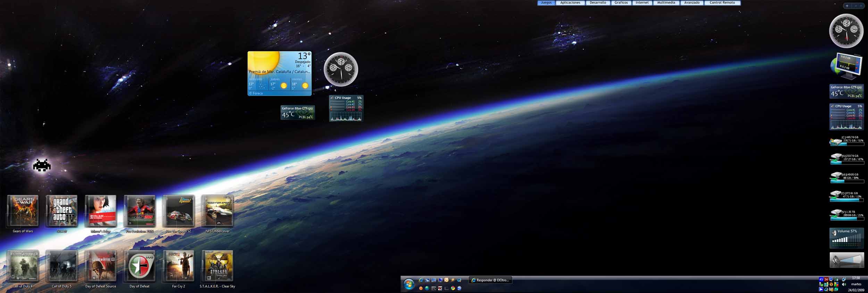
Task: Select the Control Remoto tab
Action: click(x=722, y=3)
